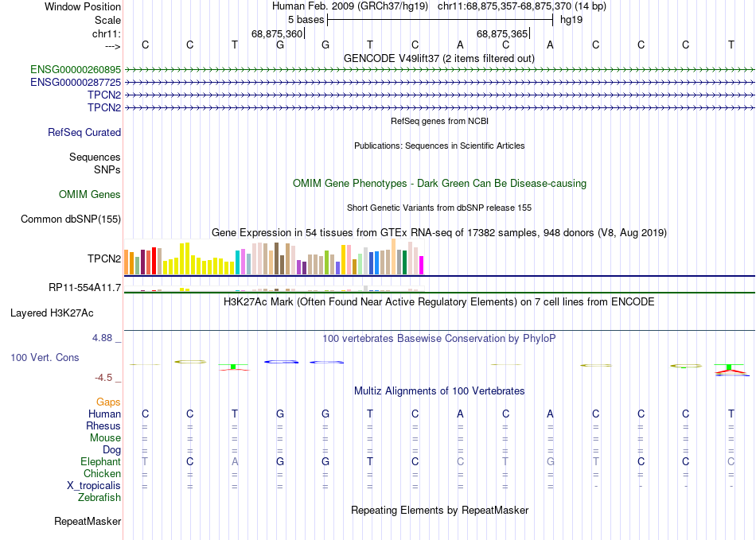The image size is (756, 540).
Task: Click the 4.88 conservation upper limit value
Action: [102, 338]
